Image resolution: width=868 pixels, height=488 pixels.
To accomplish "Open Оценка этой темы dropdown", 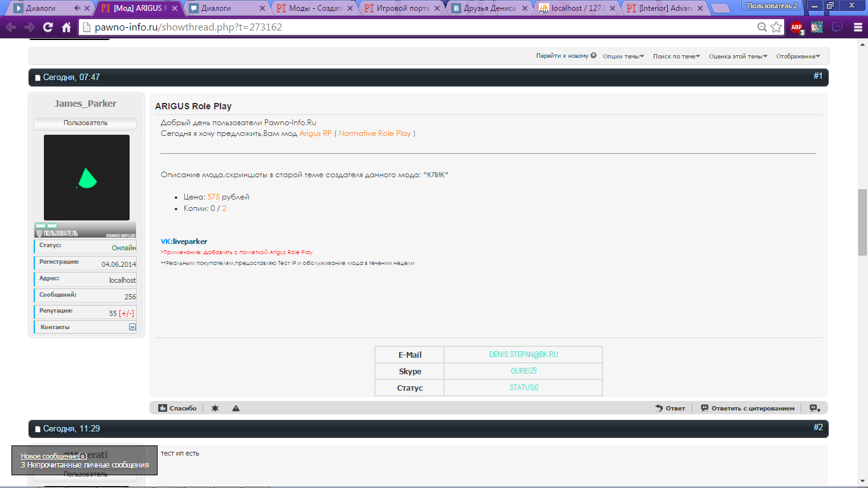I will coord(738,56).
